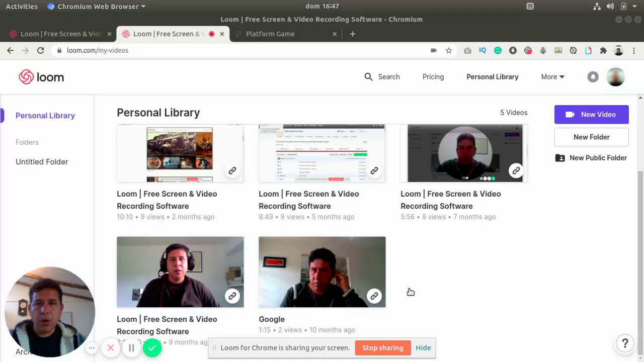Open Untitled Folder in the sidebar

[x=42, y=162]
